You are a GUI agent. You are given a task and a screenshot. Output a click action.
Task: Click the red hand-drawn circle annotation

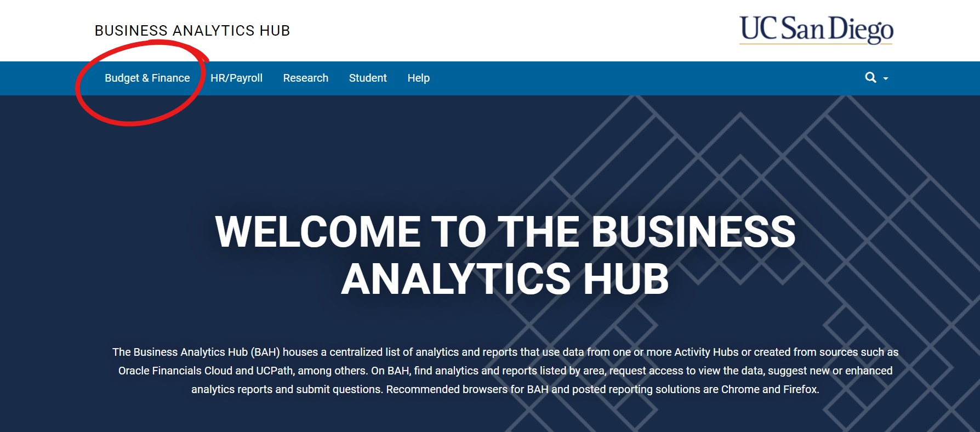(x=132, y=123)
